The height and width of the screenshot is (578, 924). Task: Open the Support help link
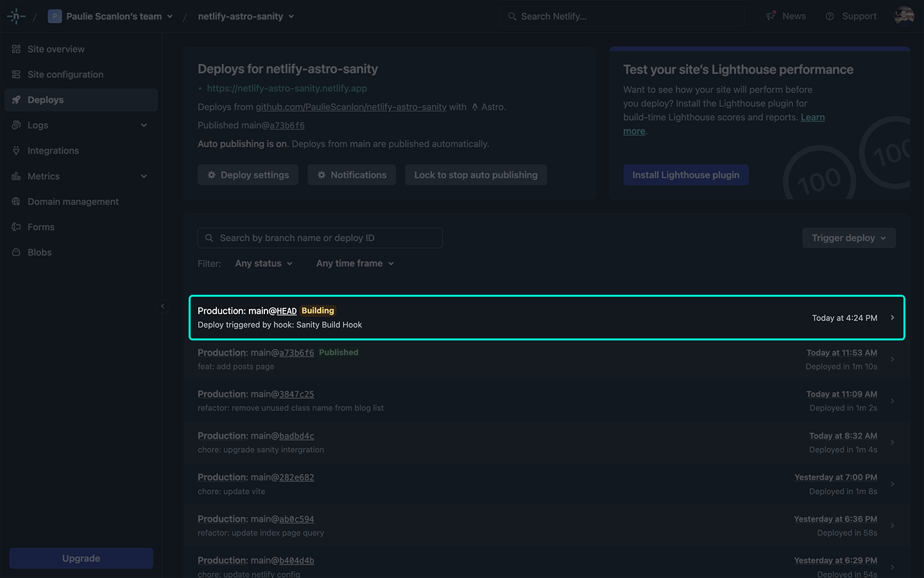[x=851, y=16]
